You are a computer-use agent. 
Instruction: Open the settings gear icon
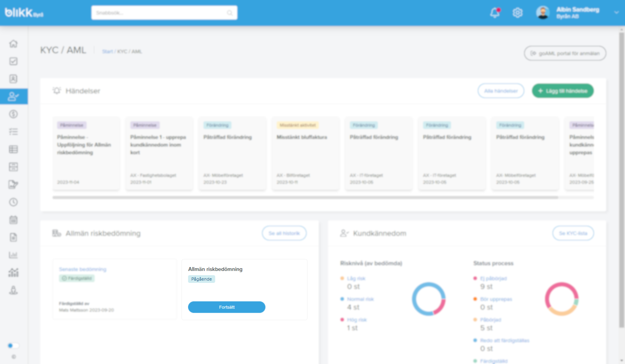click(x=517, y=13)
